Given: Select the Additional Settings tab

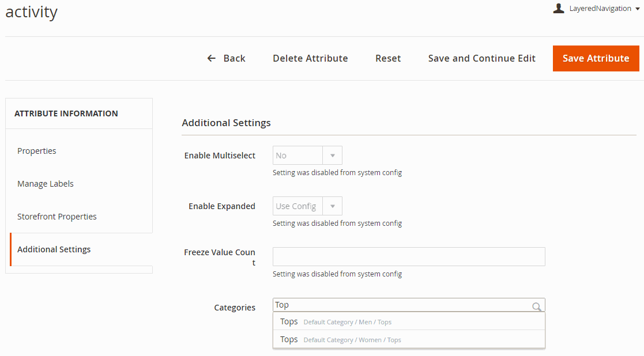Looking at the screenshot, I should tap(54, 249).
